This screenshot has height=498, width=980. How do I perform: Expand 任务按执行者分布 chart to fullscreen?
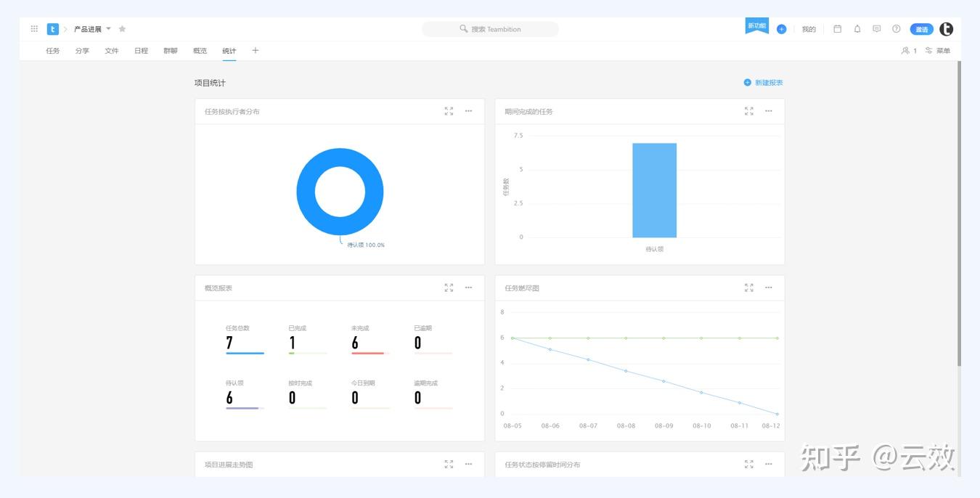[449, 111]
